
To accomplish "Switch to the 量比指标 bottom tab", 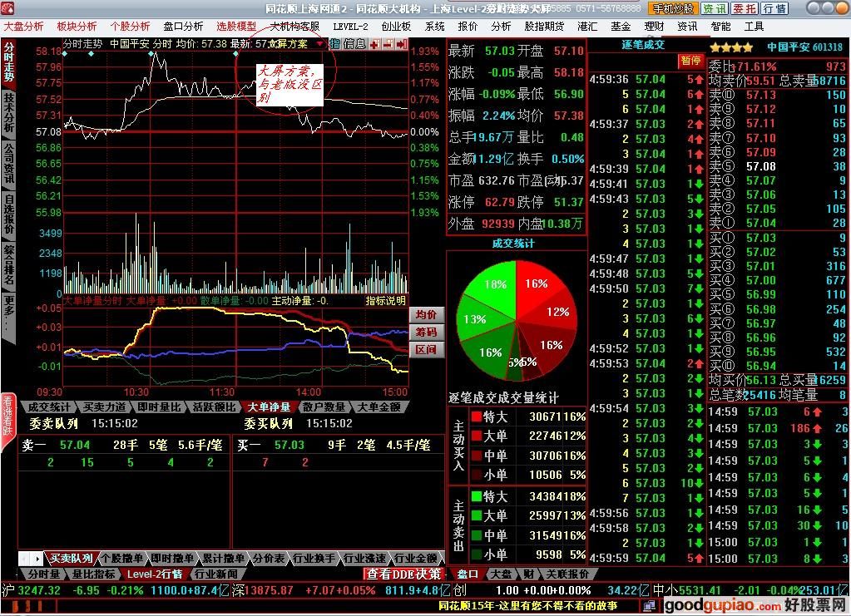I will coord(94,574).
